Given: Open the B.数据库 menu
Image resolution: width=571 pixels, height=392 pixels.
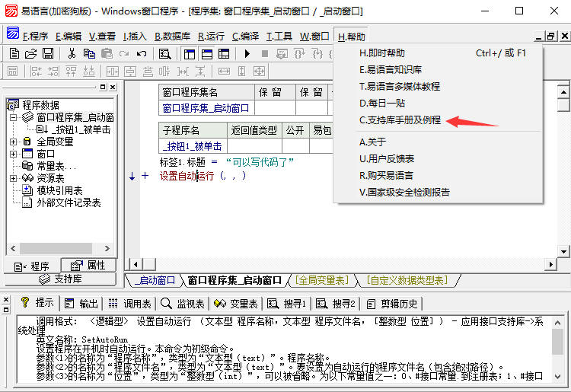Looking at the screenshot, I should coord(173,37).
